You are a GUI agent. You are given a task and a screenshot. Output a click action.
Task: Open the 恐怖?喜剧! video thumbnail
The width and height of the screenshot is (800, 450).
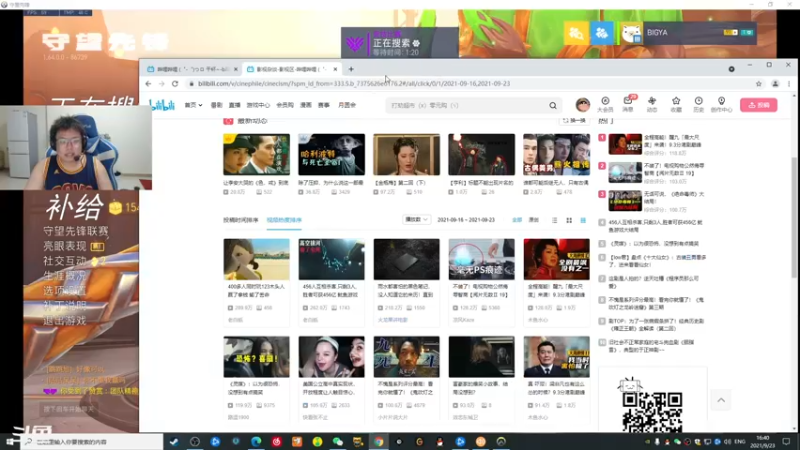pyautogui.click(x=256, y=357)
